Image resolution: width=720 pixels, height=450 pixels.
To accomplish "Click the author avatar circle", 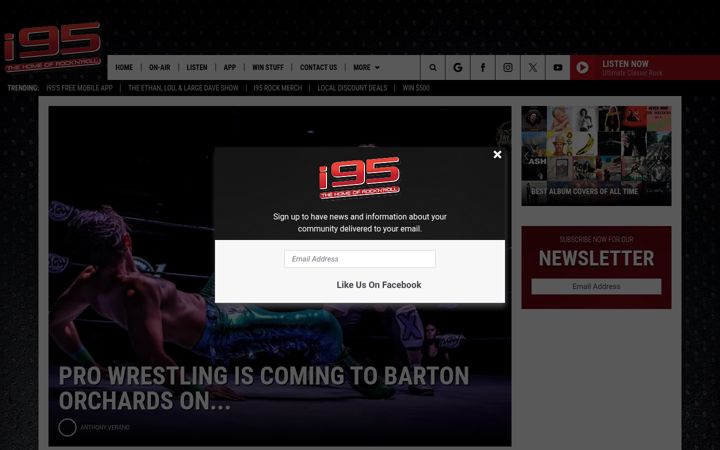I will pos(68,428).
